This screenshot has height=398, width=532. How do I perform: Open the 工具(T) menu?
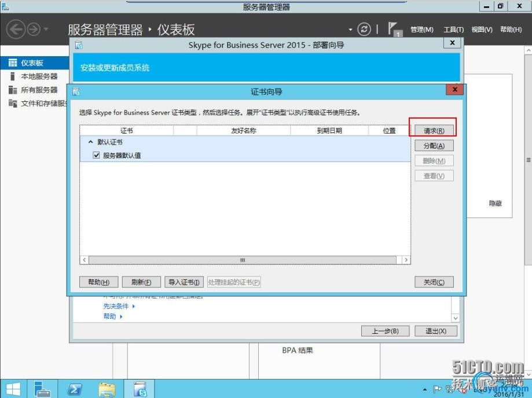pos(454,30)
